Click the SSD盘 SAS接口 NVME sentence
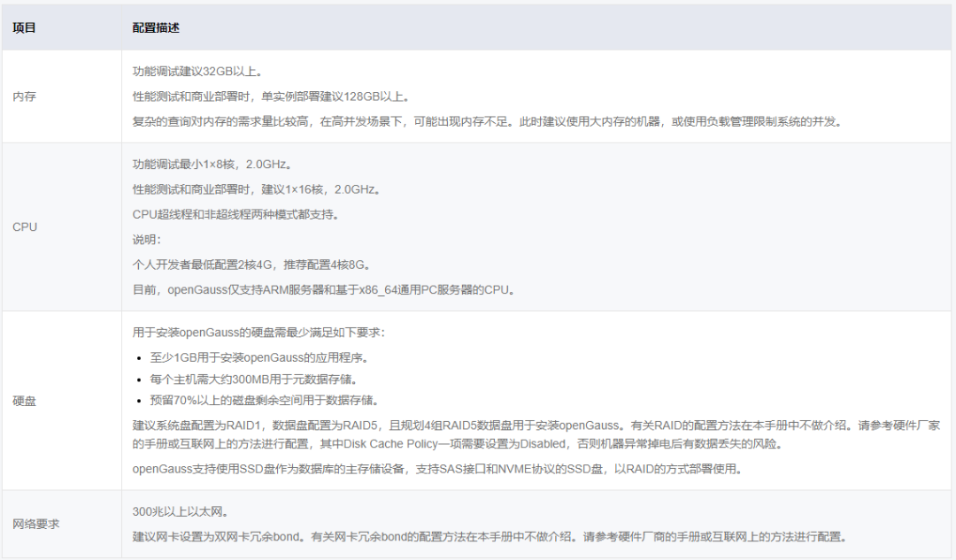956x560 pixels. pos(437,469)
